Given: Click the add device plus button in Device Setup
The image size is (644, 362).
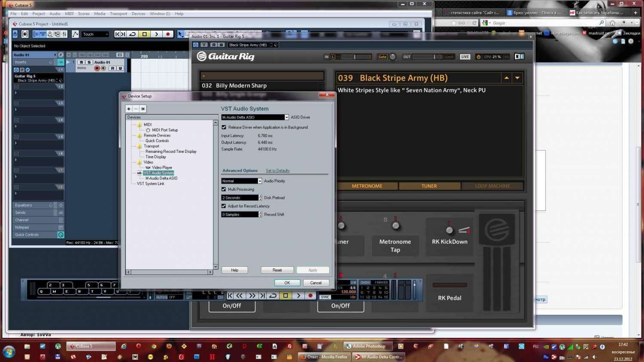Looking at the screenshot, I should point(129,109).
